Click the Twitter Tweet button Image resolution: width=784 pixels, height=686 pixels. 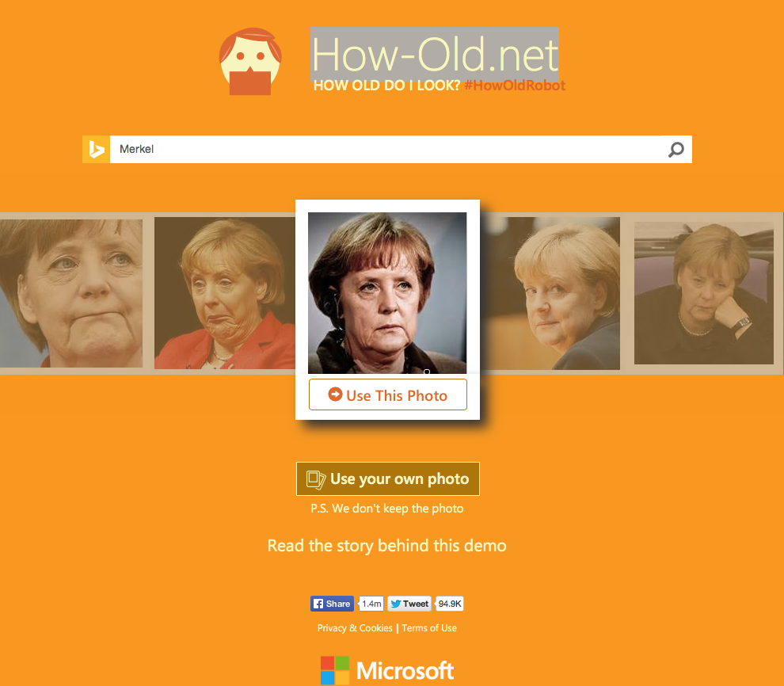(x=409, y=604)
